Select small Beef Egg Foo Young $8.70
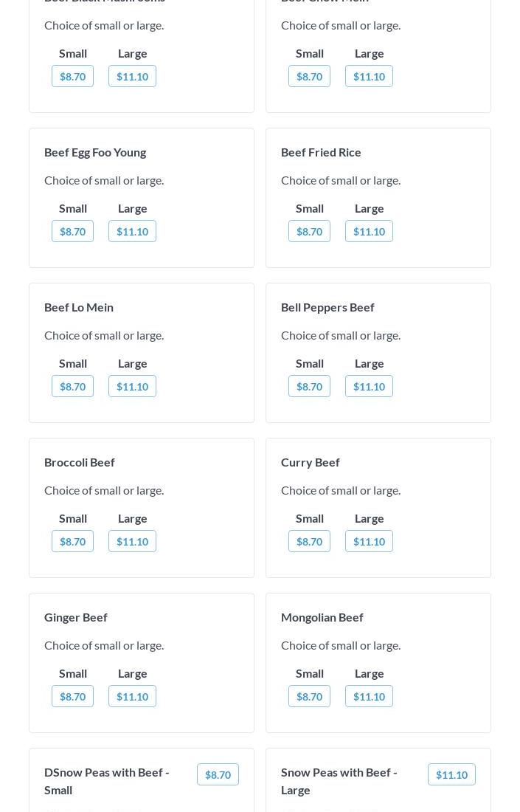 pos(72,231)
